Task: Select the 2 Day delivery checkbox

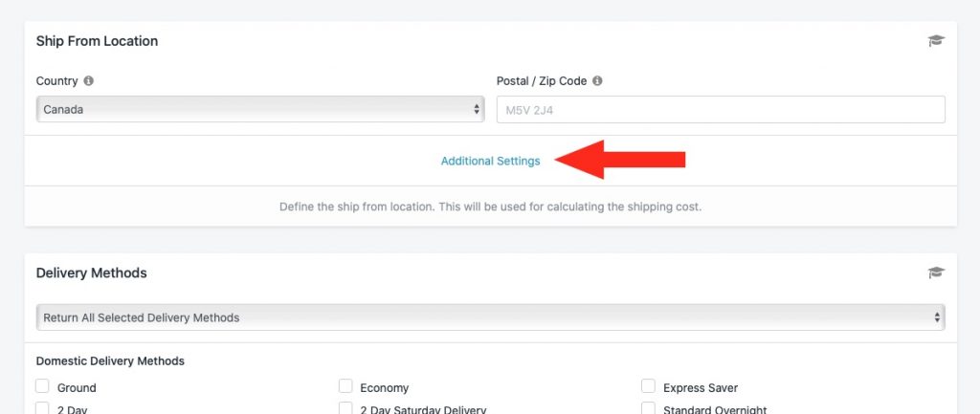Action: pyautogui.click(x=42, y=408)
